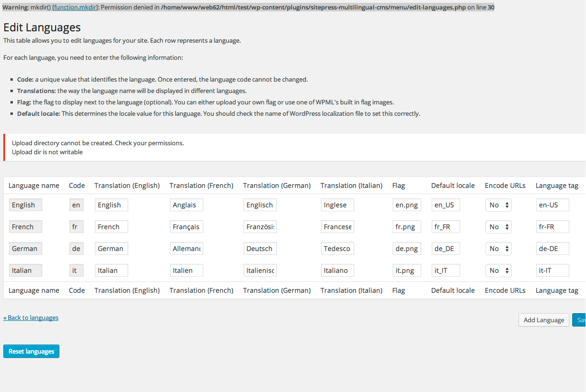The width and height of the screenshot is (586, 392).
Task: Click the Back to languages link
Action: click(x=31, y=317)
